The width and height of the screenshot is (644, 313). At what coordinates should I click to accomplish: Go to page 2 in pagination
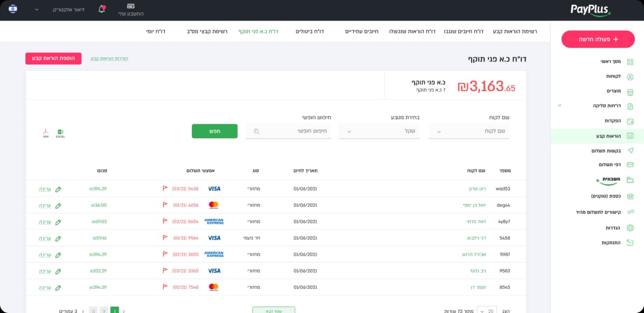pos(104,310)
